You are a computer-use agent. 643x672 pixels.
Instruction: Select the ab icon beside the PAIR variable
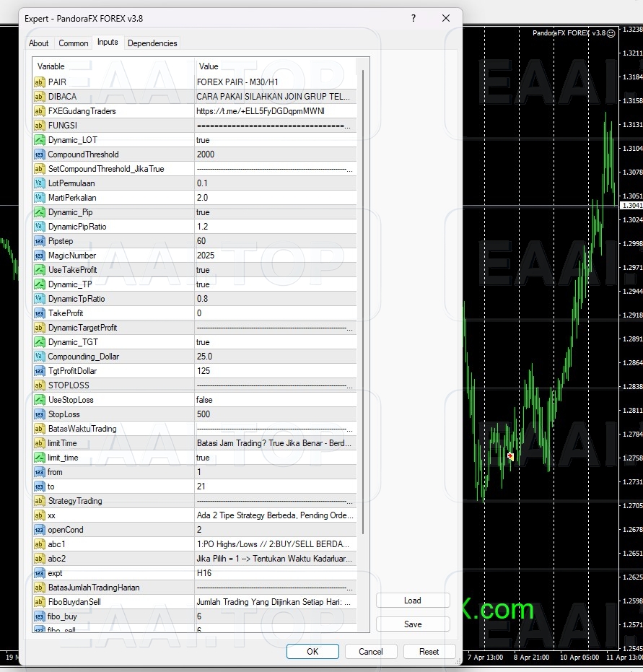[x=41, y=82]
